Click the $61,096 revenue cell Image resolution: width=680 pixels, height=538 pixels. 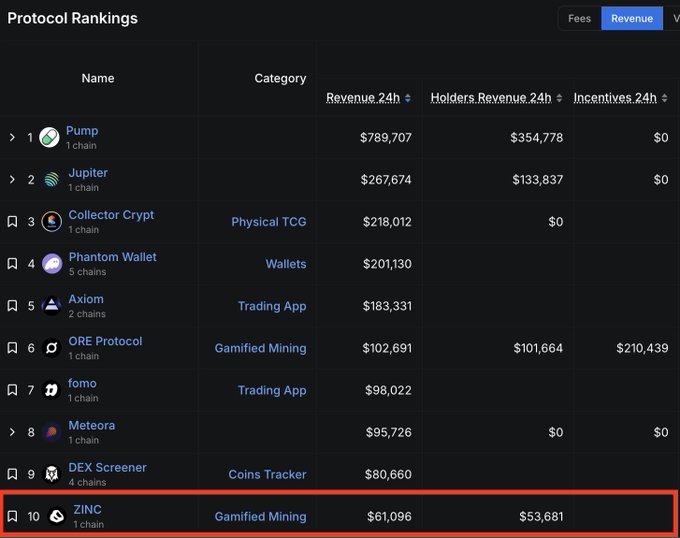coord(389,516)
